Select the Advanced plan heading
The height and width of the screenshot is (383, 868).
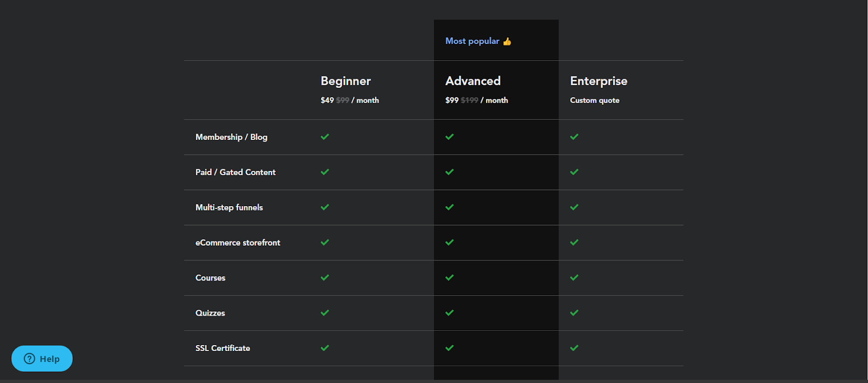[473, 81]
